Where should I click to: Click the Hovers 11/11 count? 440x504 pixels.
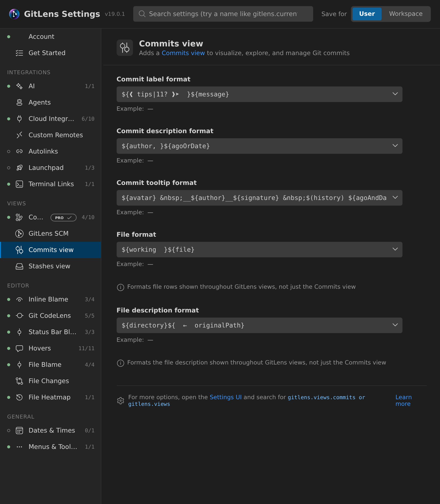tap(87, 348)
